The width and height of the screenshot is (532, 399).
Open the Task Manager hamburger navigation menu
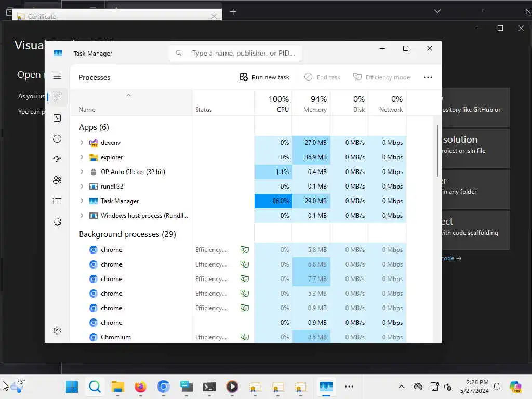pyautogui.click(x=57, y=76)
